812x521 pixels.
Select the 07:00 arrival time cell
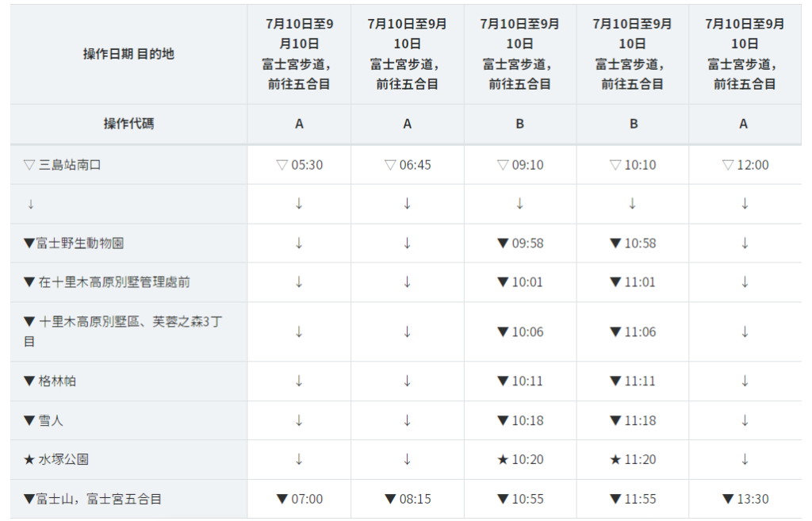pyautogui.click(x=299, y=499)
